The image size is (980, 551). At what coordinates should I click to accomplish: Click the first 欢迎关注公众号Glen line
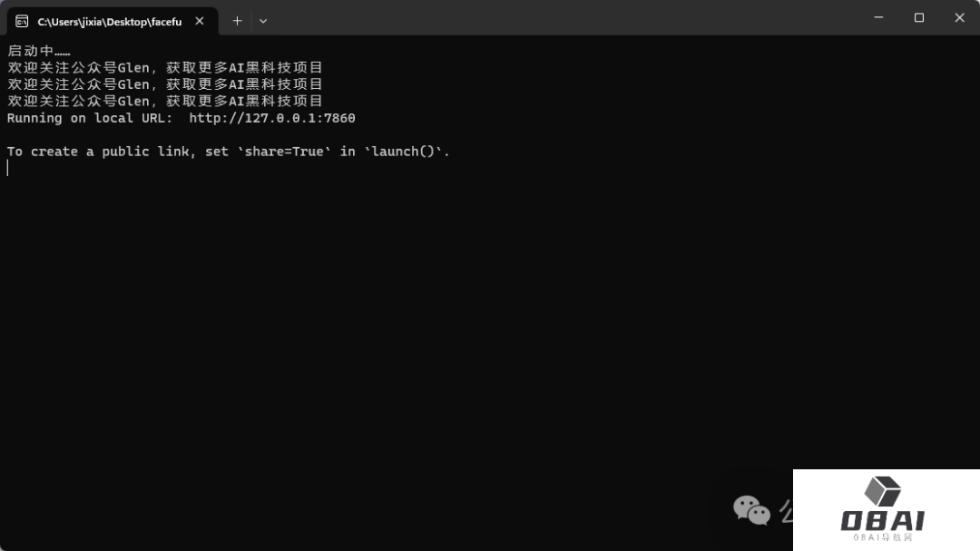(165, 67)
